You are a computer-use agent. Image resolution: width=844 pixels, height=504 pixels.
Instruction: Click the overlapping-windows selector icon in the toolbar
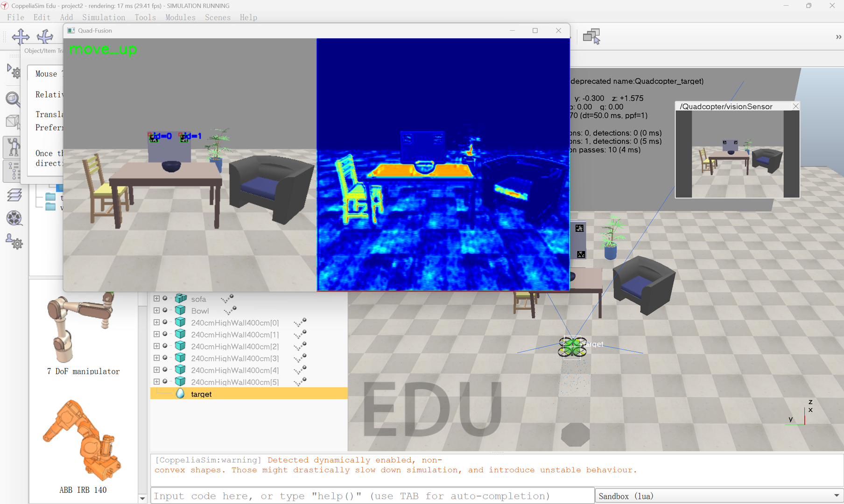pos(591,36)
